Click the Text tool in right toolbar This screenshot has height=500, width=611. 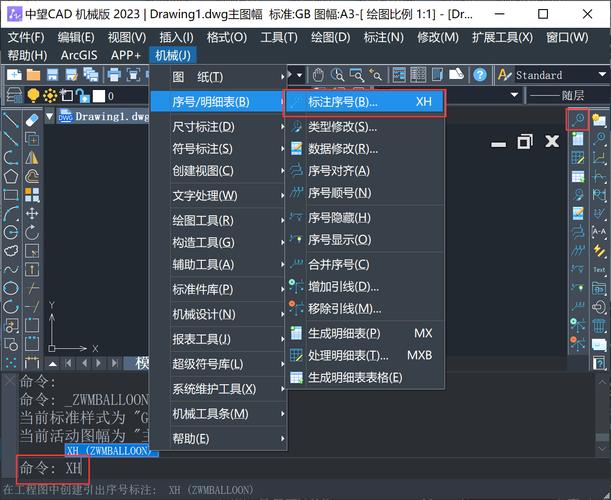pos(599,270)
